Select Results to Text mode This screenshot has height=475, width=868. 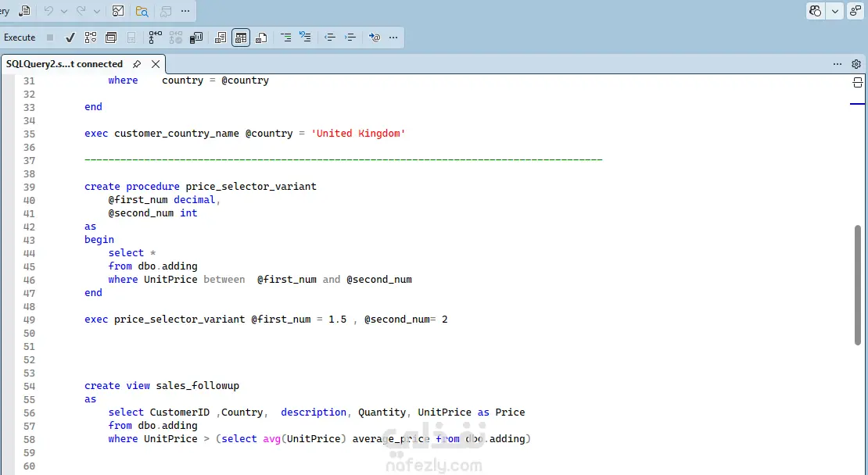click(221, 37)
